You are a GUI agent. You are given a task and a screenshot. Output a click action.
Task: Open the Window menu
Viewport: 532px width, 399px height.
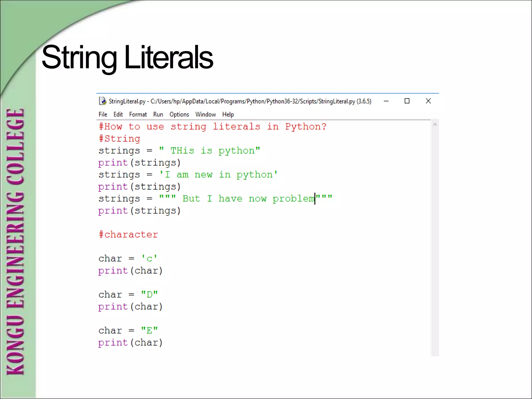[x=205, y=115]
